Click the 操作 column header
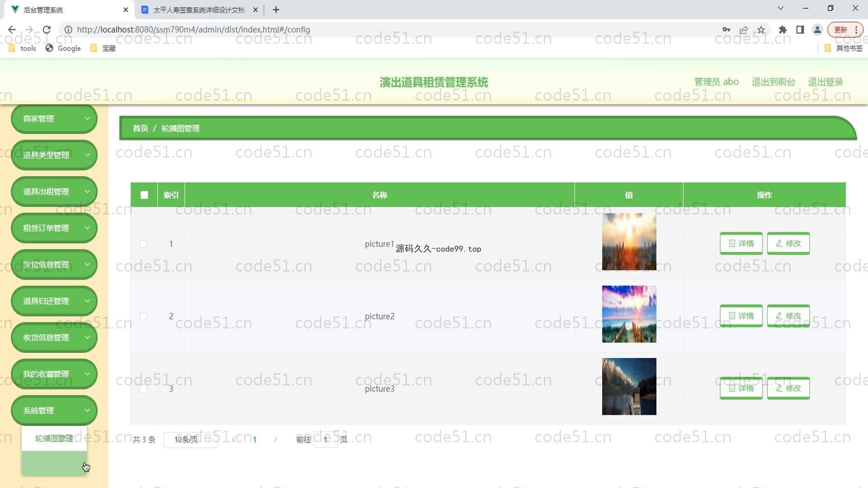The width and height of the screenshot is (868, 488). (x=764, y=195)
